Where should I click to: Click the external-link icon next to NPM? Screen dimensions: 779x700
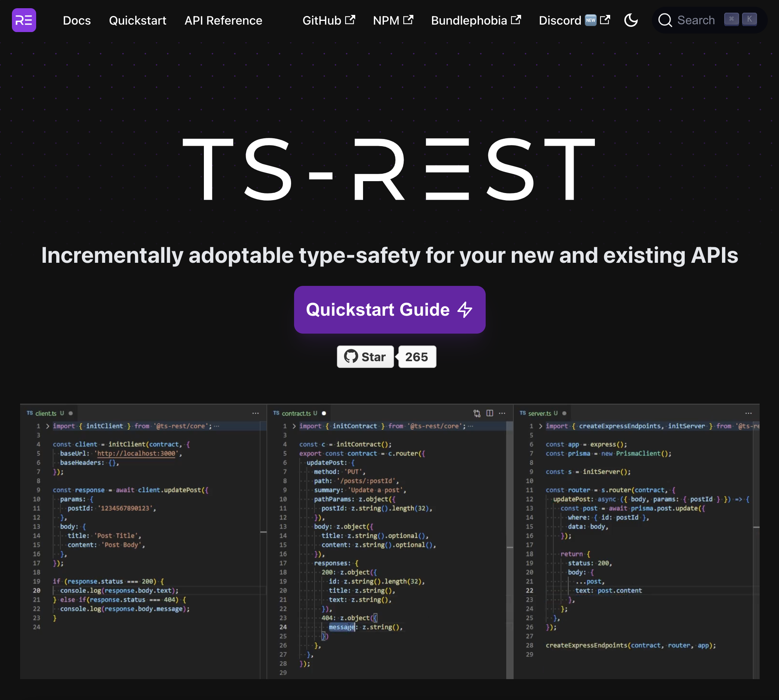408,20
